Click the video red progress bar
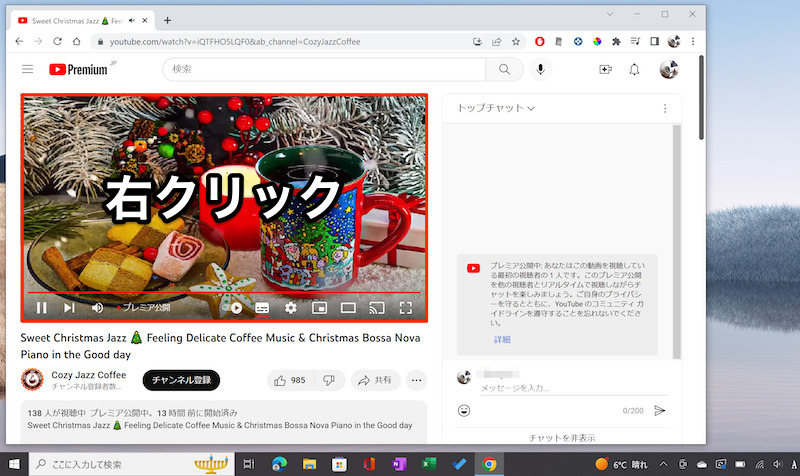This screenshot has height=476, width=800. [x=200, y=293]
